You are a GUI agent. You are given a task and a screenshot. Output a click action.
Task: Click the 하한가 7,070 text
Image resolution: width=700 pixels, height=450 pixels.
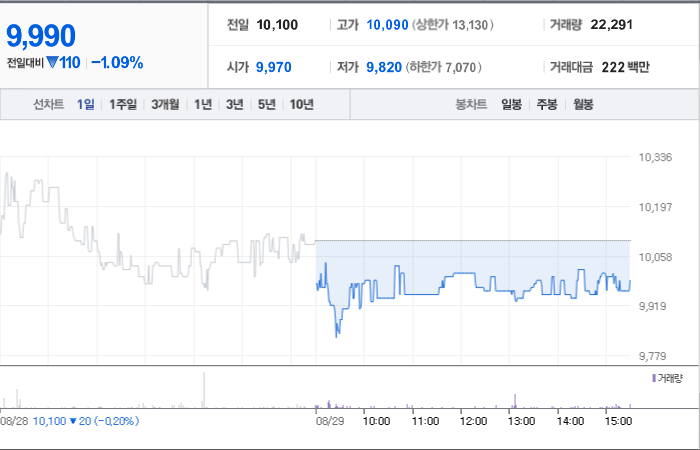pos(443,67)
